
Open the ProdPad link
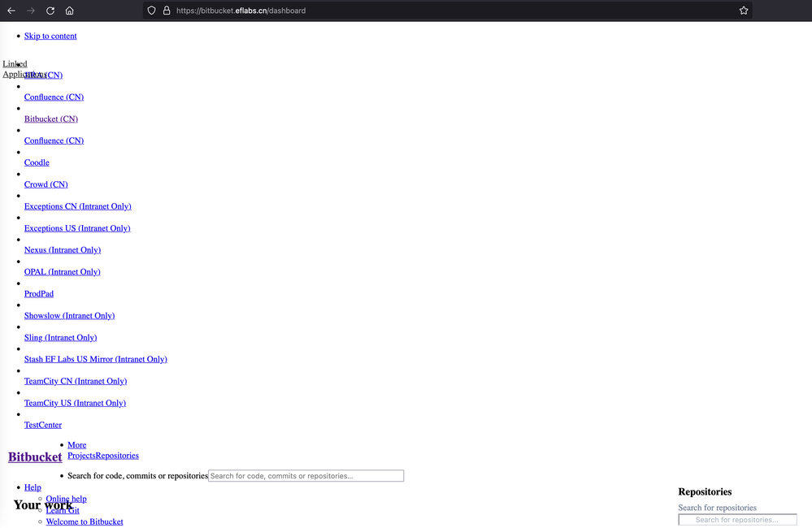39,293
